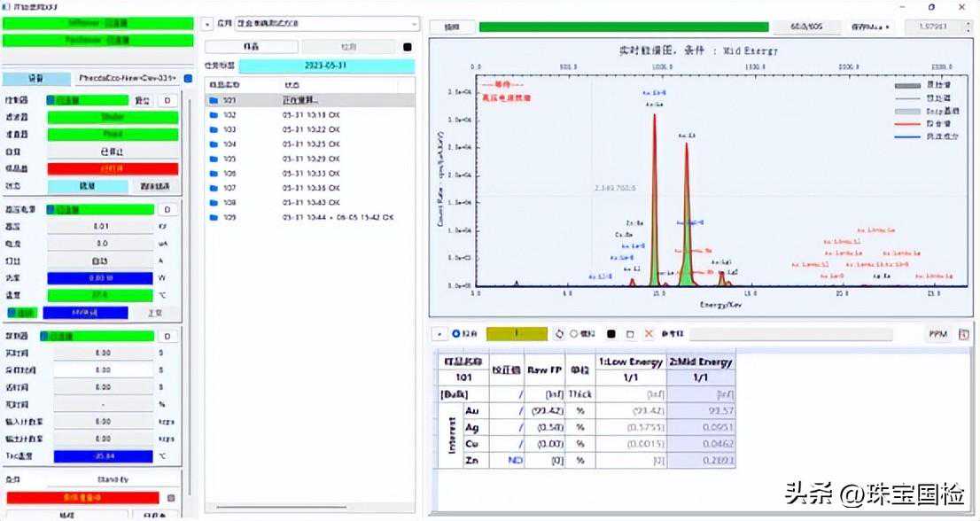Switch to the left sample tab above the date field

[x=252, y=47]
